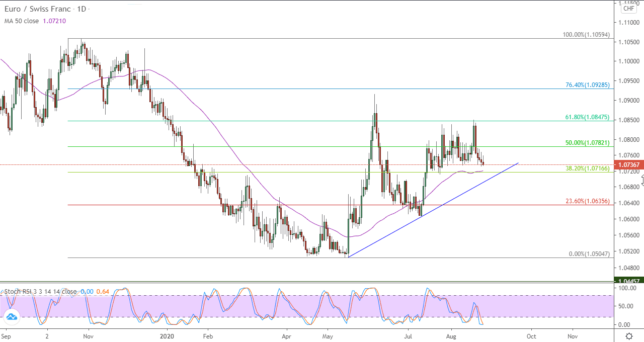Screen dimensions: 644x342
Task: Click the May label on time axis
Action: click(328, 335)
